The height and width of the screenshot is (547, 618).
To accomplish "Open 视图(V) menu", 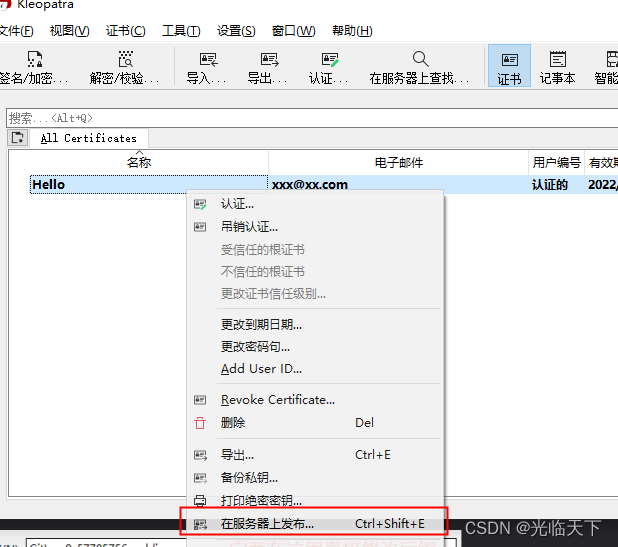I will (x=70, y=31).
